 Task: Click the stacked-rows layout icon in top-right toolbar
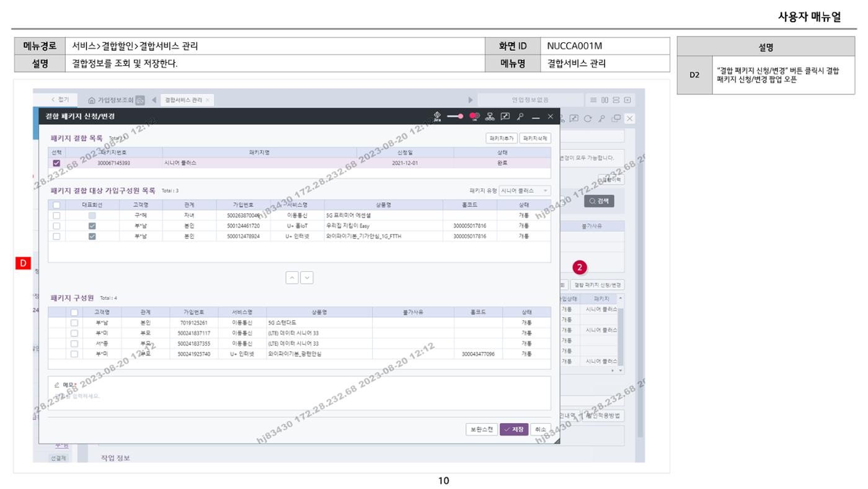click(616, 100)
